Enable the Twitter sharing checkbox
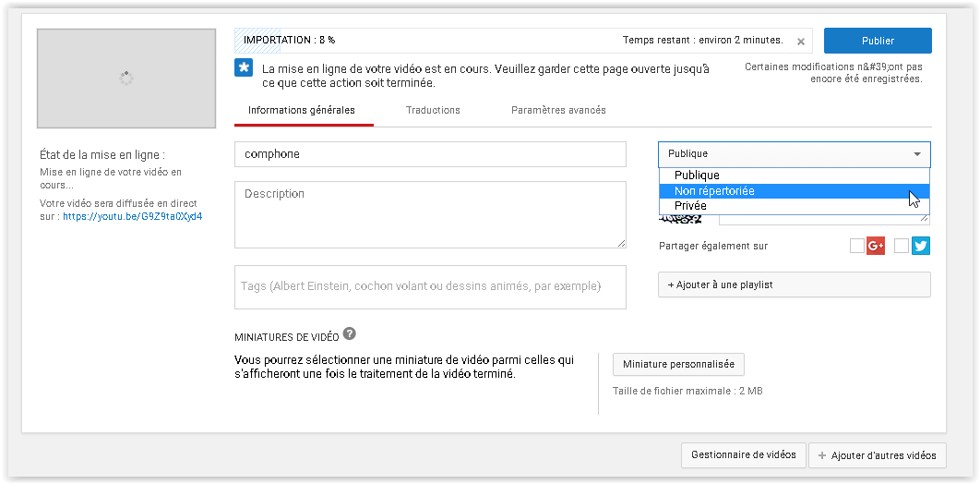 pyautogui.click(x=902, y=246)
